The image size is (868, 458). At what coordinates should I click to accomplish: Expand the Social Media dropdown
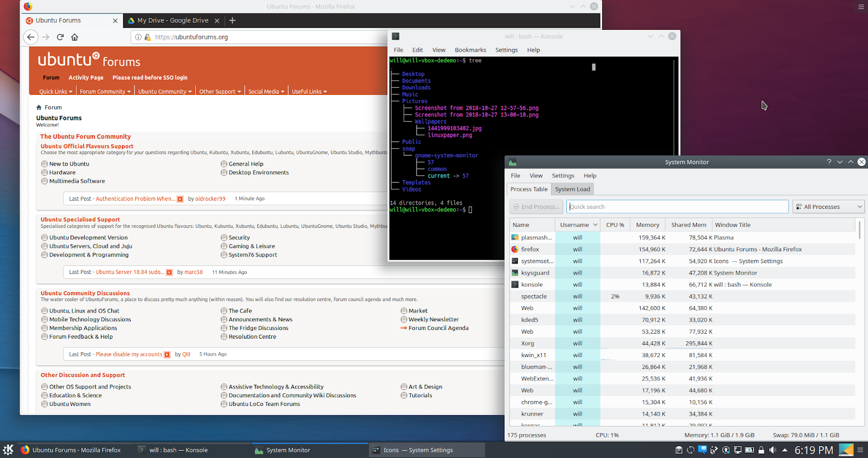[266, 92]
